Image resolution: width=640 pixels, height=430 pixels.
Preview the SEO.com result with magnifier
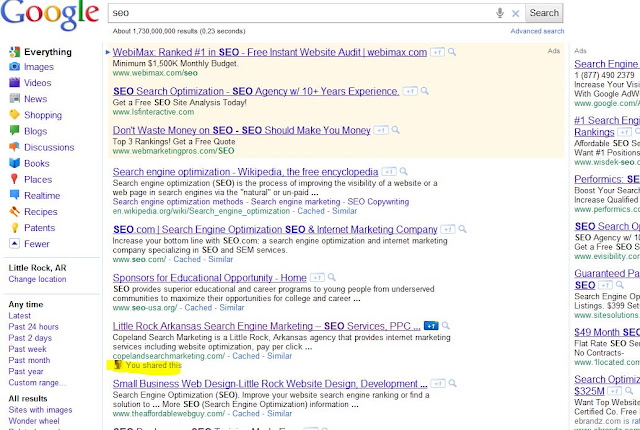pyautogui.click(x=462, y=229)
